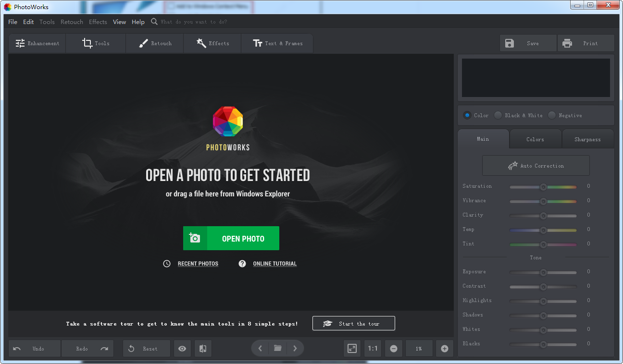Set zoom to 1:1 actual size
The width and height of the screenshot is (623, 364).
(x=373, y=348)
